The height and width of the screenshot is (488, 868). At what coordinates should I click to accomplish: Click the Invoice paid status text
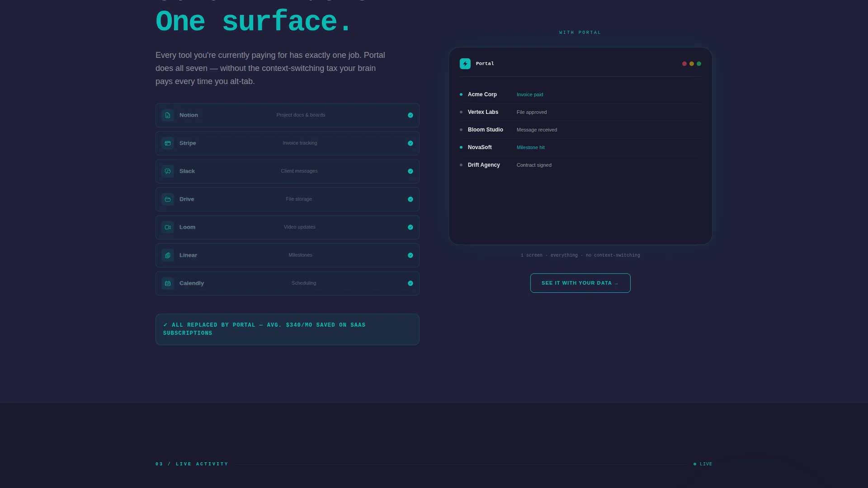click(x=530, y=94)
